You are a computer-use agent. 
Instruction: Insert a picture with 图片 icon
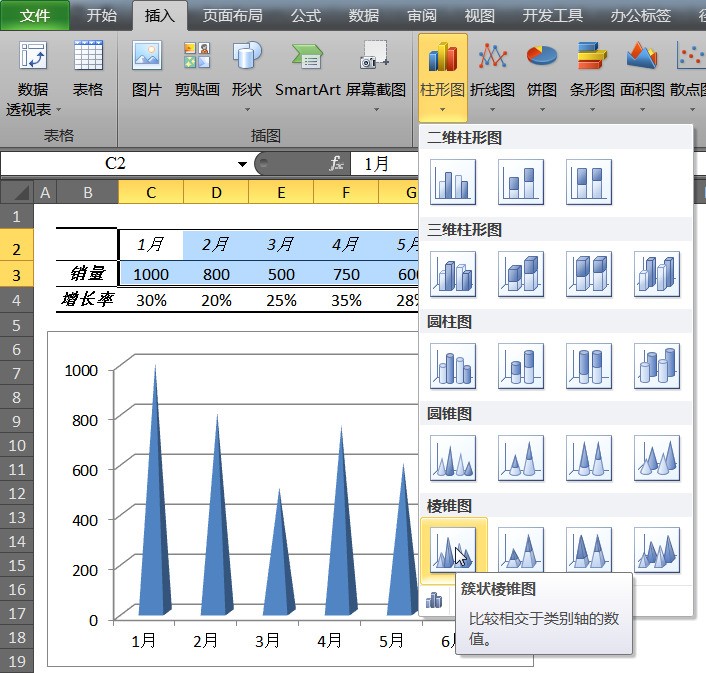click(147, 56)
